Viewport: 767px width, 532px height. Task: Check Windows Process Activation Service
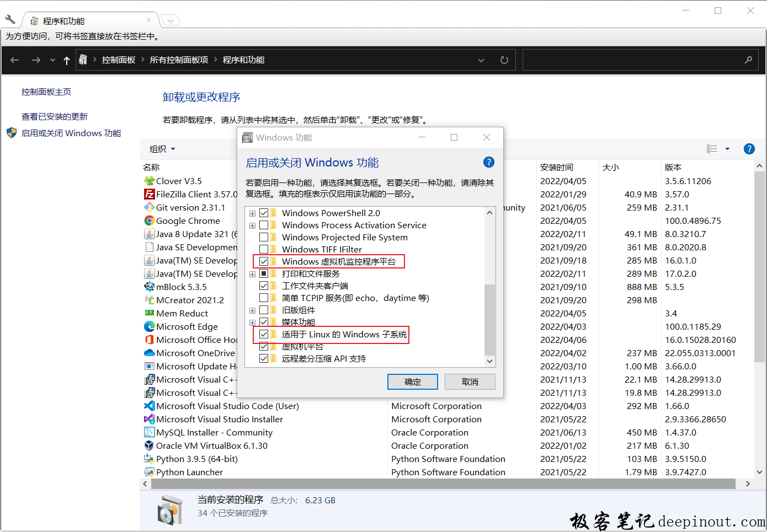point(264,225)
